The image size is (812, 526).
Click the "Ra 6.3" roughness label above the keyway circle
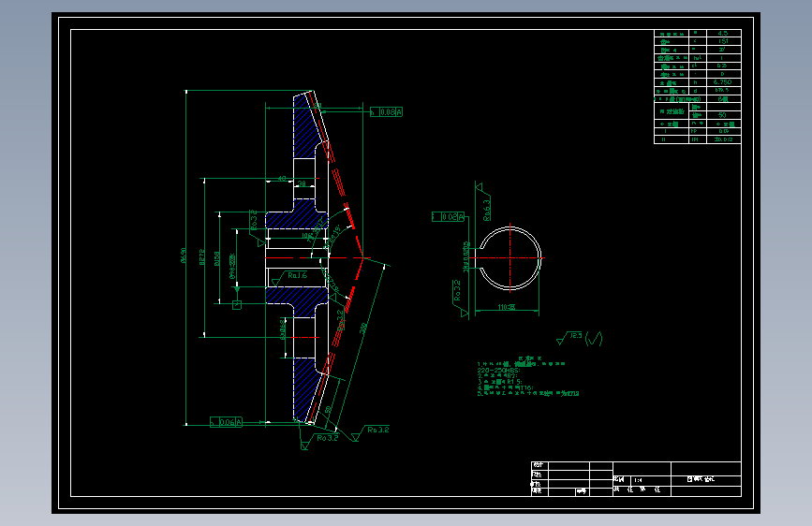point(487,211)
